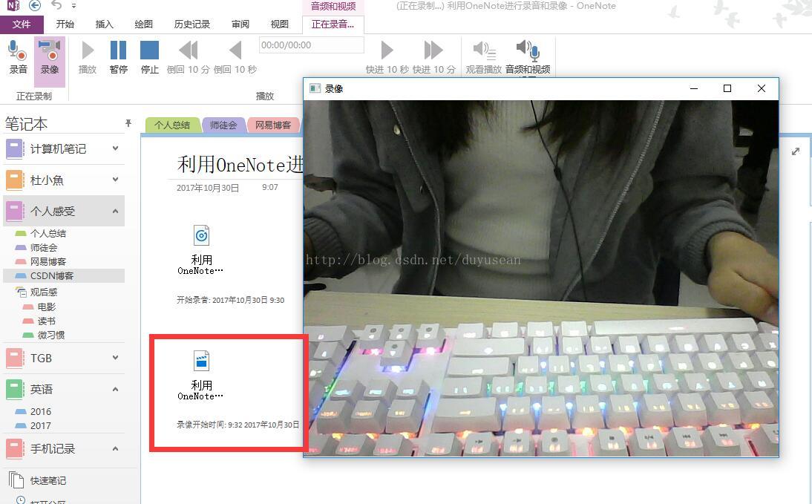This screenshot has width=812, height=504.
Task: Click the OneNote app icon in title bar
Action: point(13,6)
